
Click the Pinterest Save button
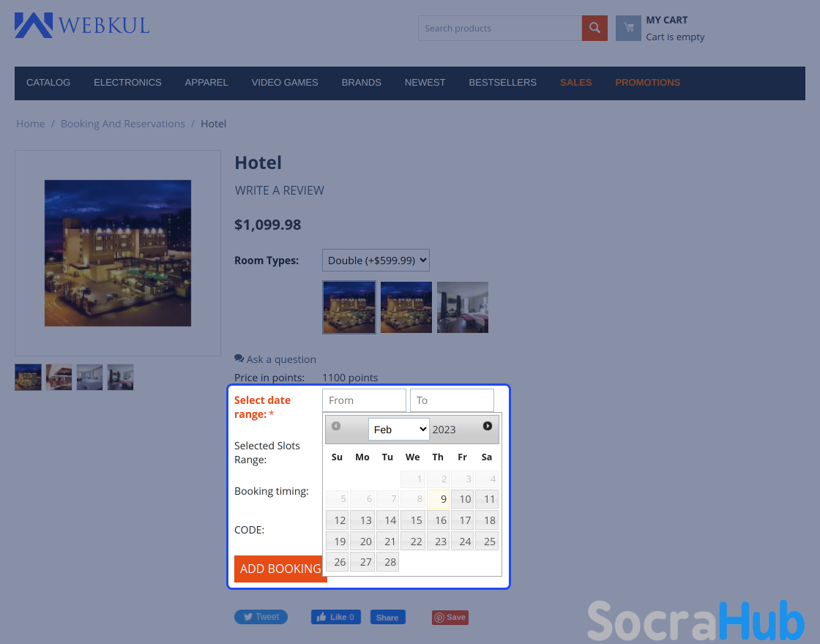450,618
